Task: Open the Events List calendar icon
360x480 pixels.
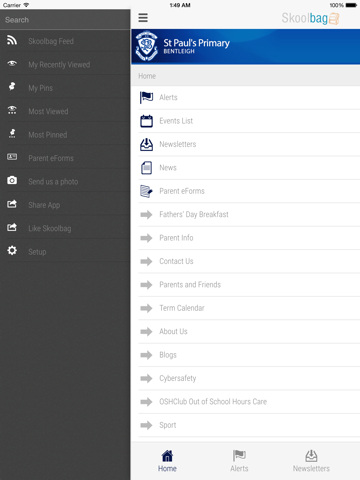Action: tap(146, 121)
